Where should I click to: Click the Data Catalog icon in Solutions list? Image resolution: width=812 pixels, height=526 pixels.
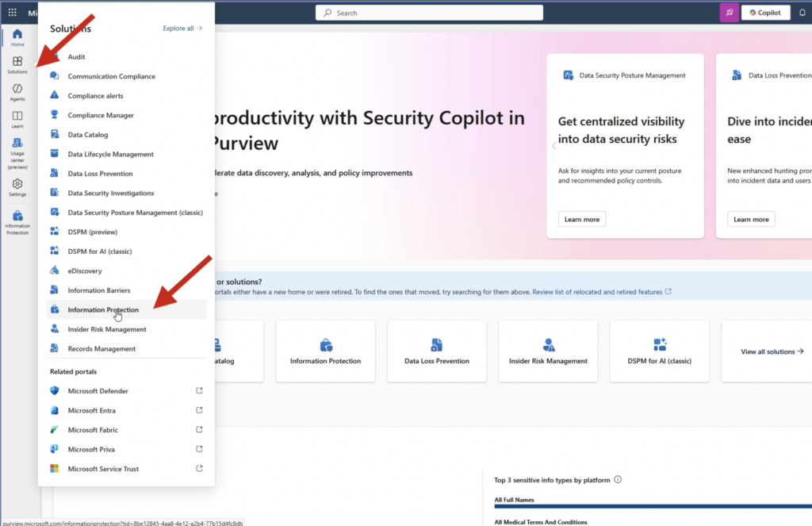coord(55,134)
